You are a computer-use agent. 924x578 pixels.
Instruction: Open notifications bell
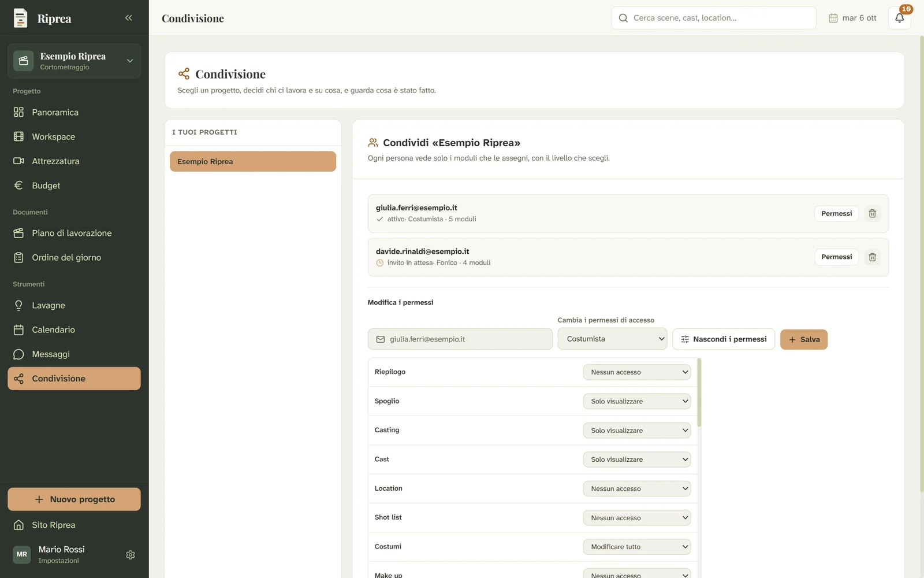899,18
